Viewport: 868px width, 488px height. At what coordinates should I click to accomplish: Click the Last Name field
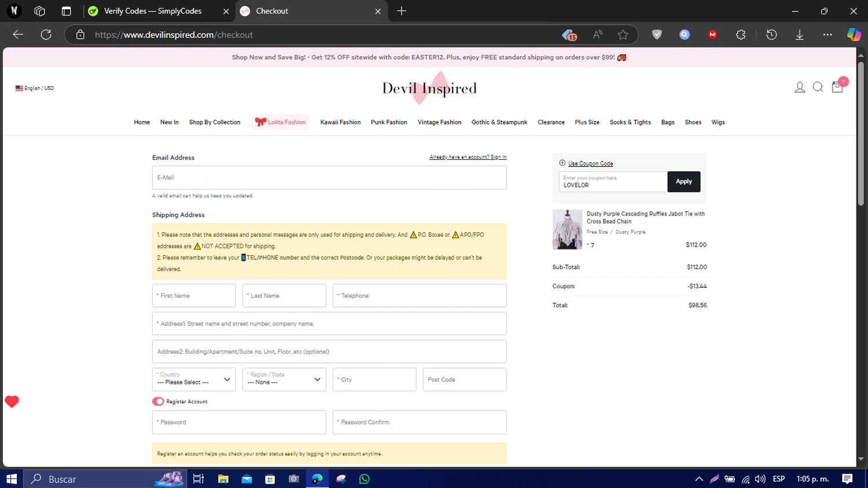(x=284, y=295)
